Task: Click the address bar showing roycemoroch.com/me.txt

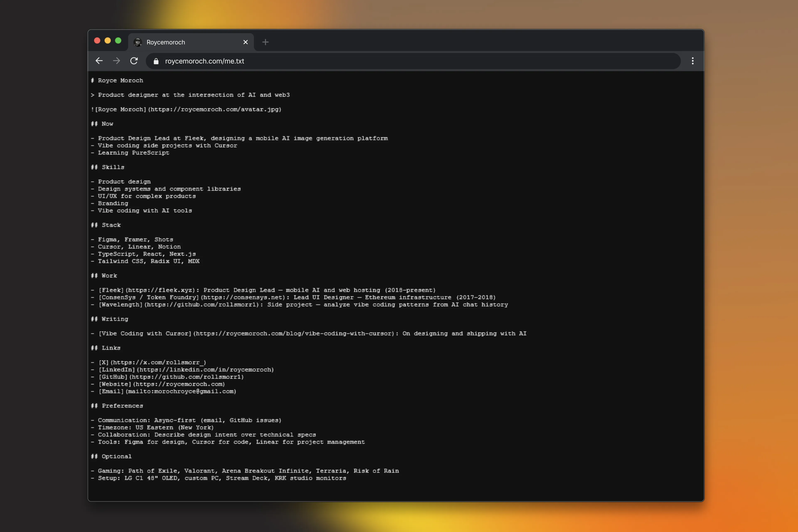Action: (204, 61)
